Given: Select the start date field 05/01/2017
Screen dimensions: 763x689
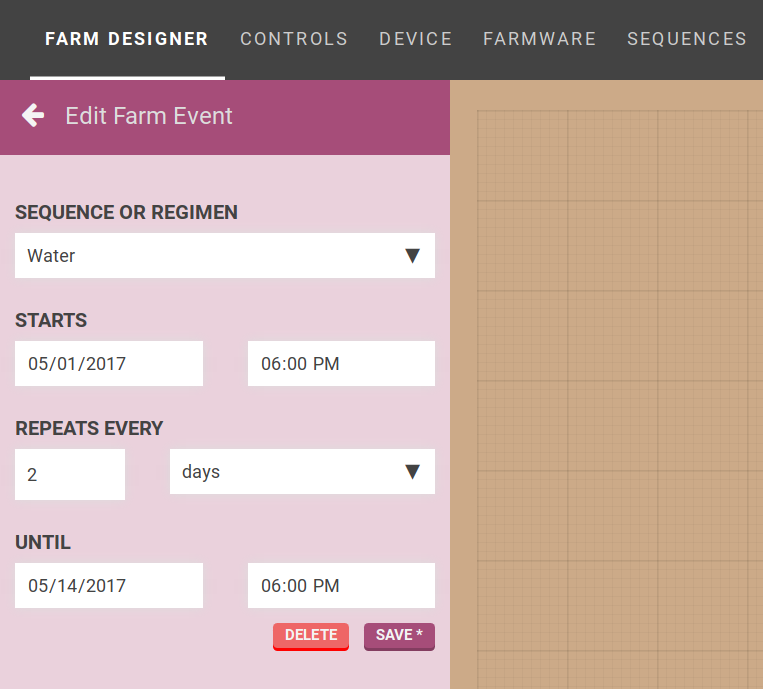Looking at the screenshot, I should tap(109, 364).
